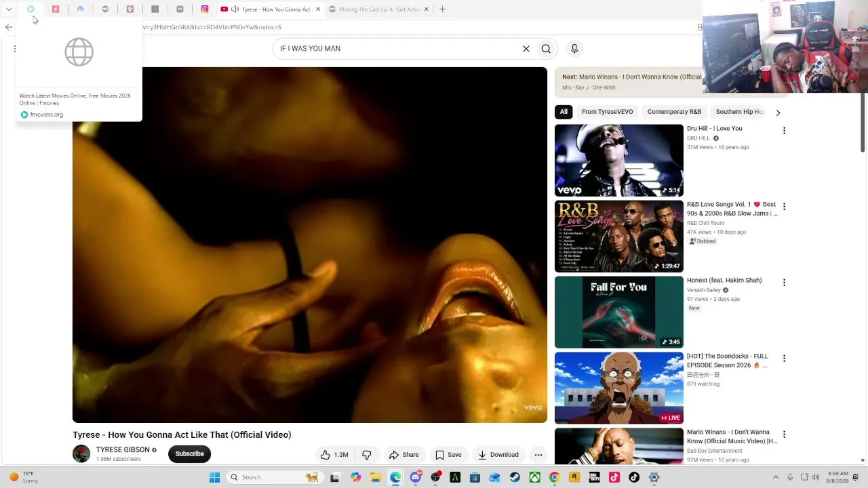Switch to the Instagram browser tab

coord(205,9)
